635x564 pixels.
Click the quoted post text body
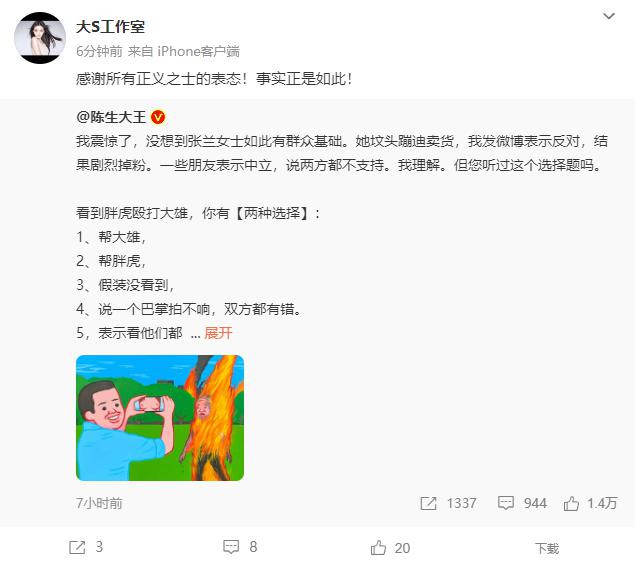342,237
